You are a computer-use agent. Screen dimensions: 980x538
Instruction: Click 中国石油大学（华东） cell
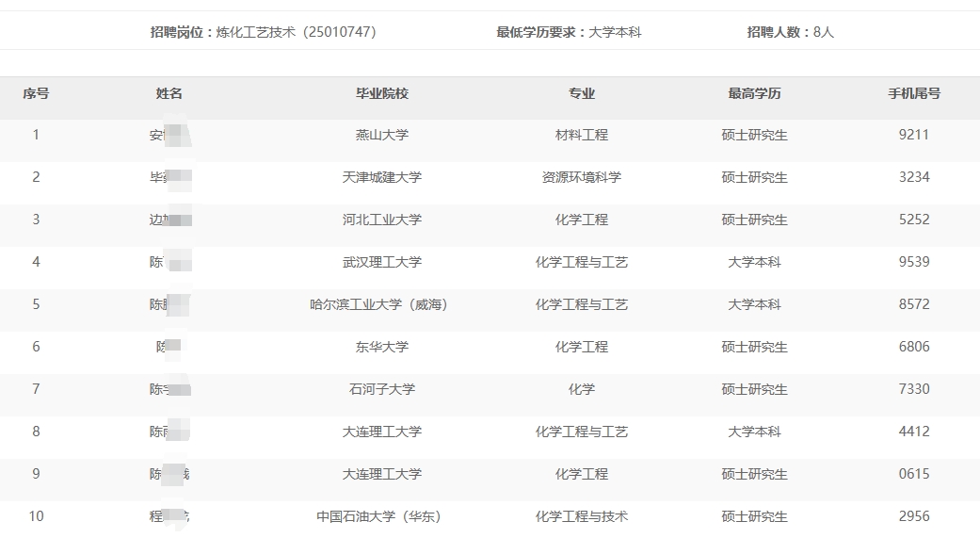[x=381, y=516]
